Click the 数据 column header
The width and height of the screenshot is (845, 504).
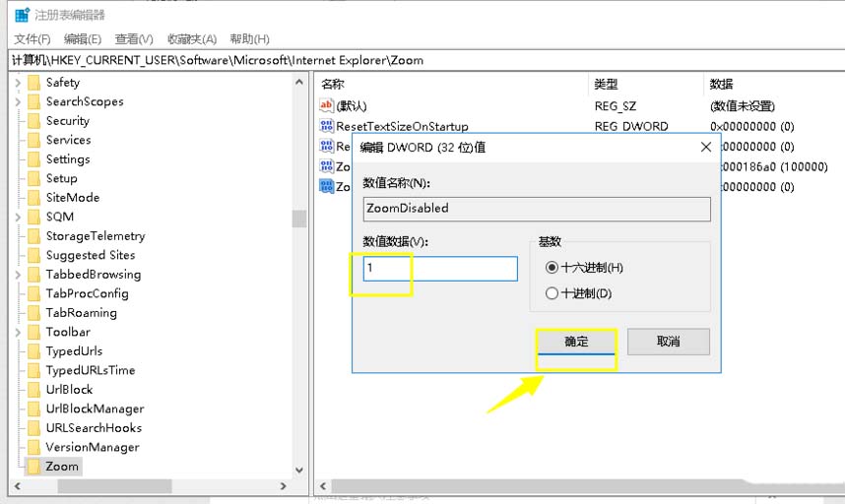coord(721,84)
